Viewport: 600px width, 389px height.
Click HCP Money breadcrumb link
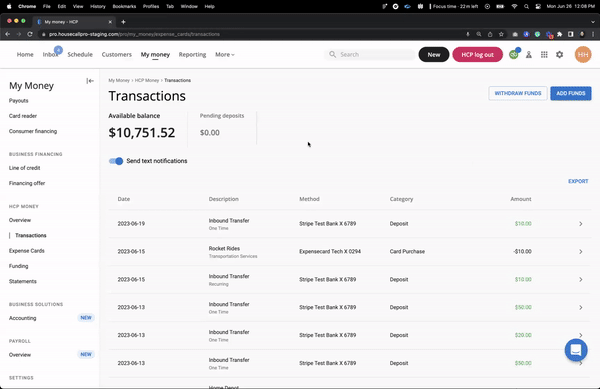(x=147, y=80)
